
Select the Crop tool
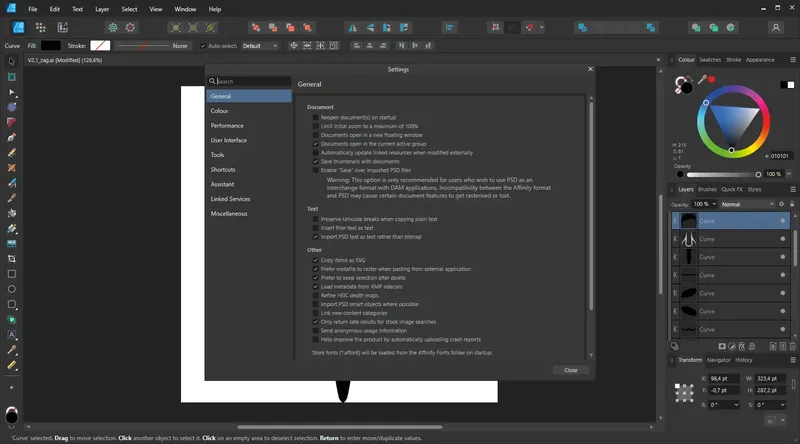coord(11,259)
